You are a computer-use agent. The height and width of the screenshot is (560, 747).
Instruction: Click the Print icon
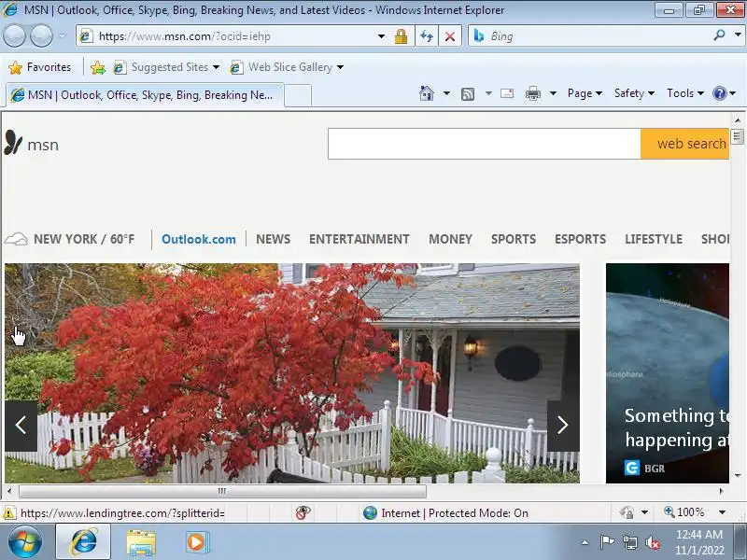click(532, 93)
